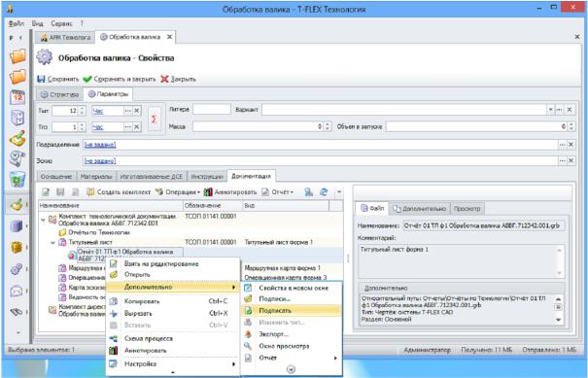Switch to АРМ Технолога tab
The width and height of the screenshot is (588, 378).
(x=65, y=37)
